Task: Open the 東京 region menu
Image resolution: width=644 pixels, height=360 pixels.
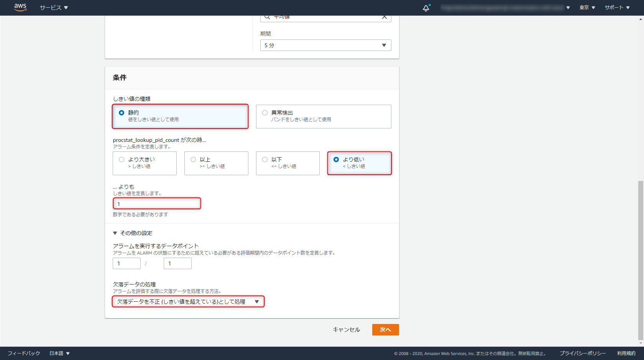Action: (587, 8)
